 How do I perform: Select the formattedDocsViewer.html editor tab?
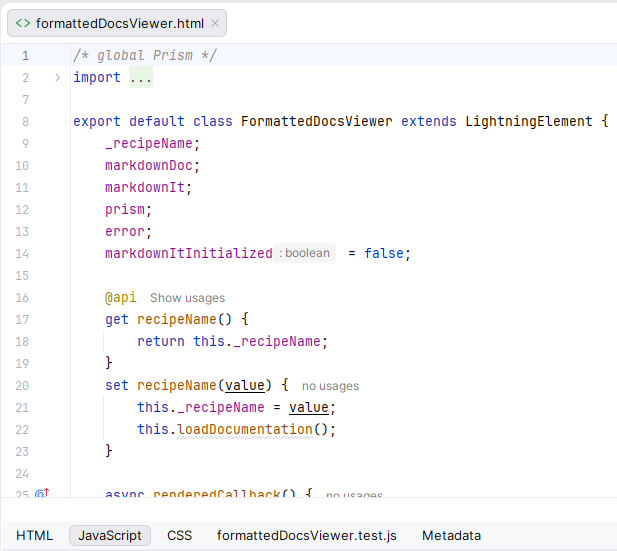117,23
